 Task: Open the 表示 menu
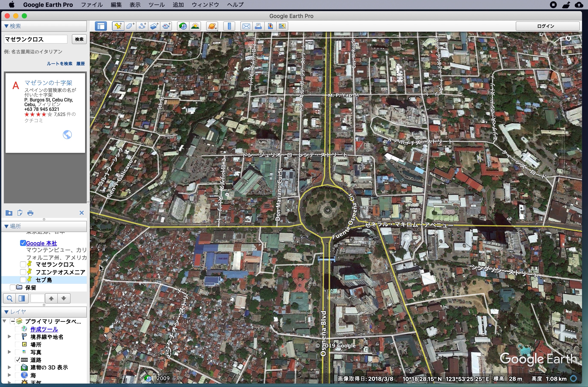(x=135, y=5)
